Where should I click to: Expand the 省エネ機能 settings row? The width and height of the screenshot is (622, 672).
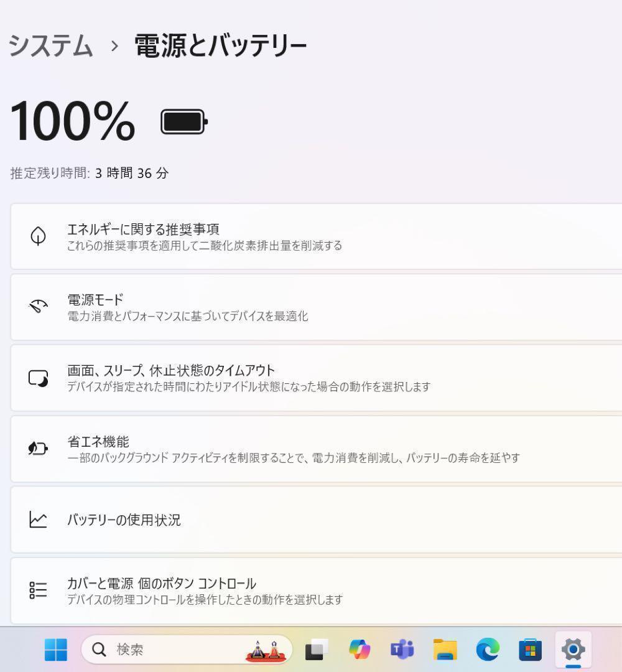pyautogui.click(x=316, y=449)
